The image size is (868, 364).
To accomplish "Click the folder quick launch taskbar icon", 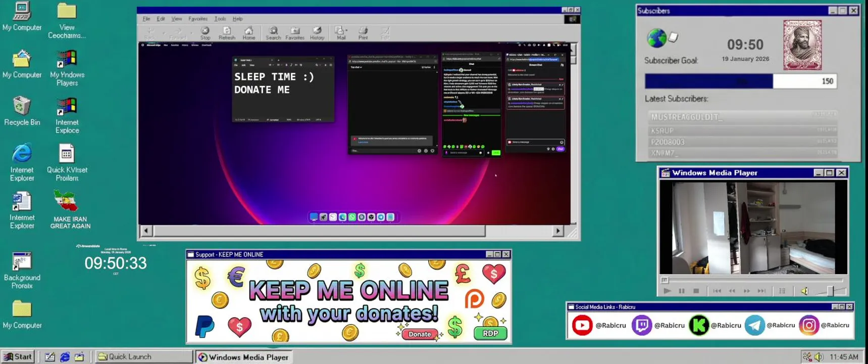I will (x=79, y=357).
